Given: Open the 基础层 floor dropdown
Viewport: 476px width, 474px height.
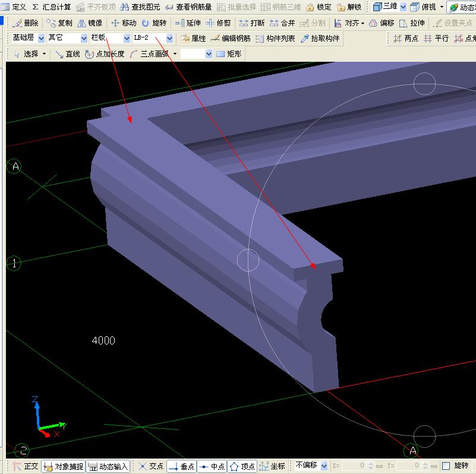Looking at the screenshot, I should tap(41, 38).
